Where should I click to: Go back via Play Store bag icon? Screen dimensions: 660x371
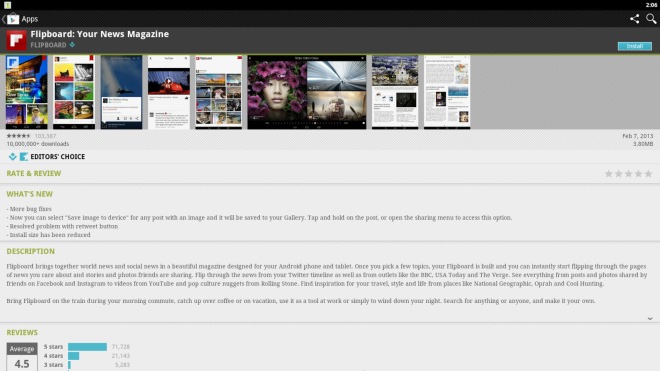point(13,19)
